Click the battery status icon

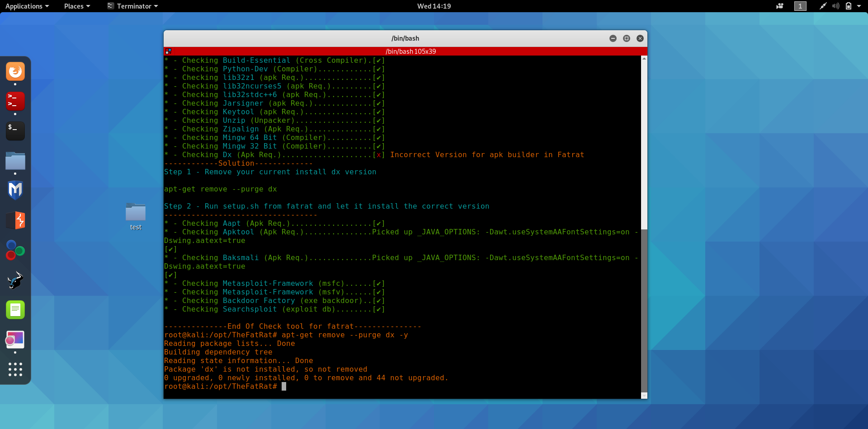coord(849,6)
